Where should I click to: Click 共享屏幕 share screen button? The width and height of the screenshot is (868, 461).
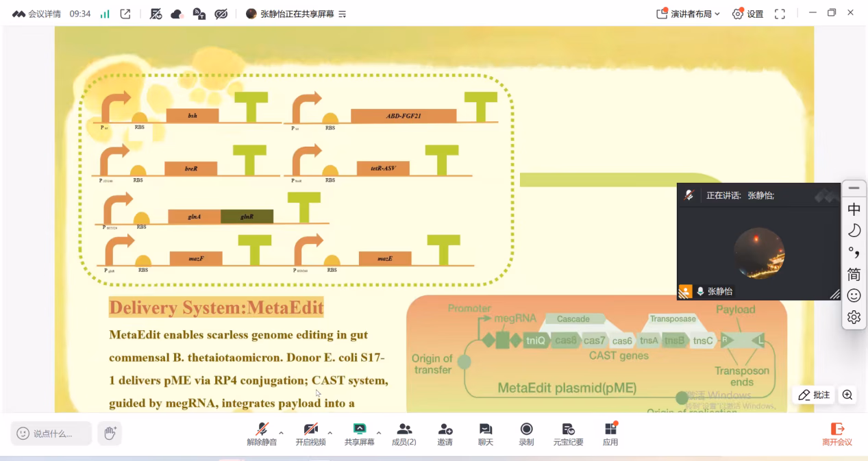pos(359,434)
